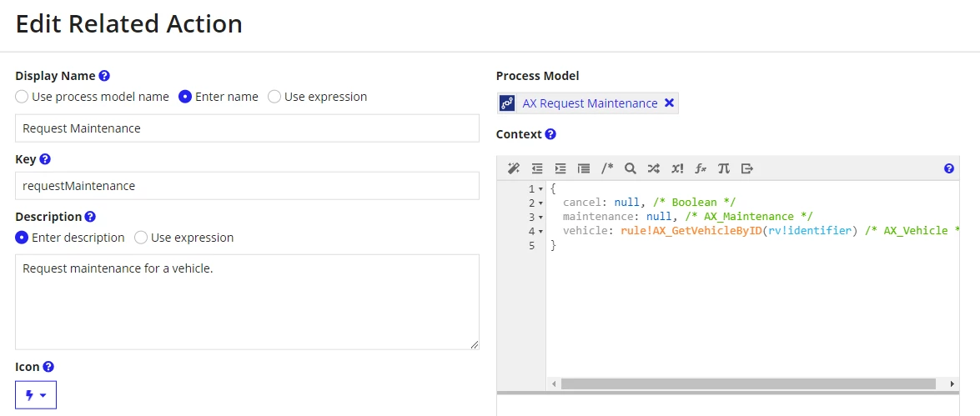
Task: Click the /* Boolean */ comment
Action: coord(693,203)
